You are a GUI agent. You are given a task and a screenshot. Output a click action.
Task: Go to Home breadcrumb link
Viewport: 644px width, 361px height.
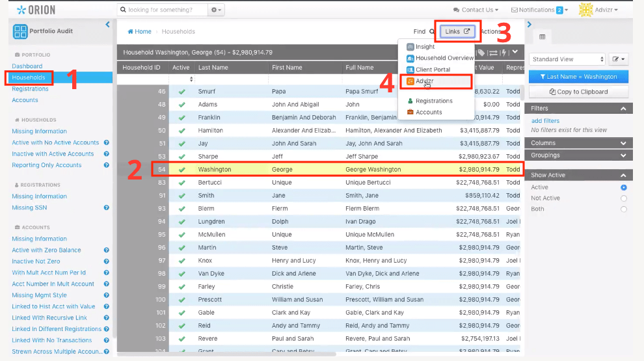tap(139, 32)
